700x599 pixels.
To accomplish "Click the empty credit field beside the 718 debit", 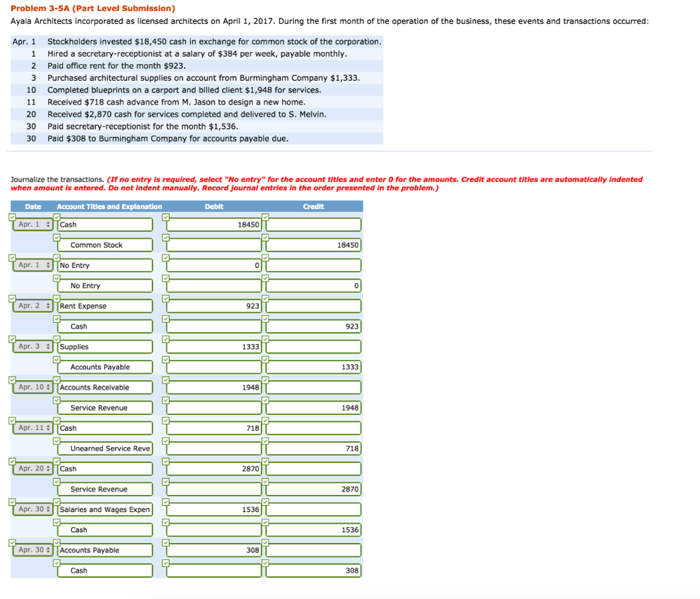I will click(313, 428).
